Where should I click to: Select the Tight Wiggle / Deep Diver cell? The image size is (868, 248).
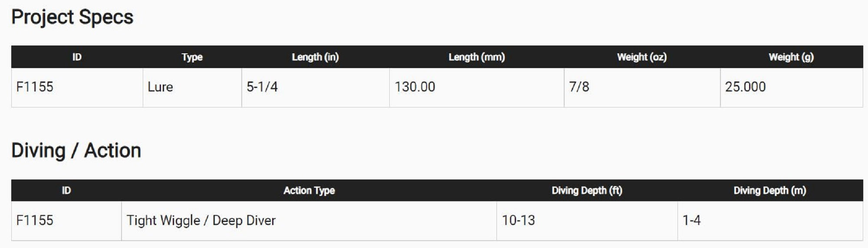[201, 220]
